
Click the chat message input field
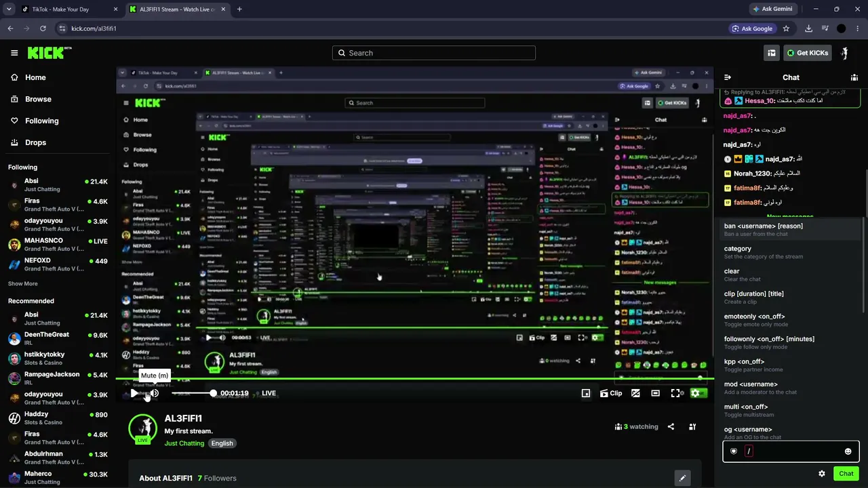click(791, 451)
